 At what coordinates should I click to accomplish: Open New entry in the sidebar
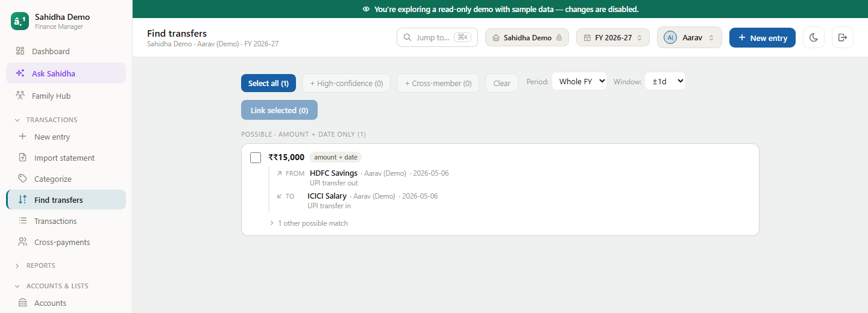point(66,137)
